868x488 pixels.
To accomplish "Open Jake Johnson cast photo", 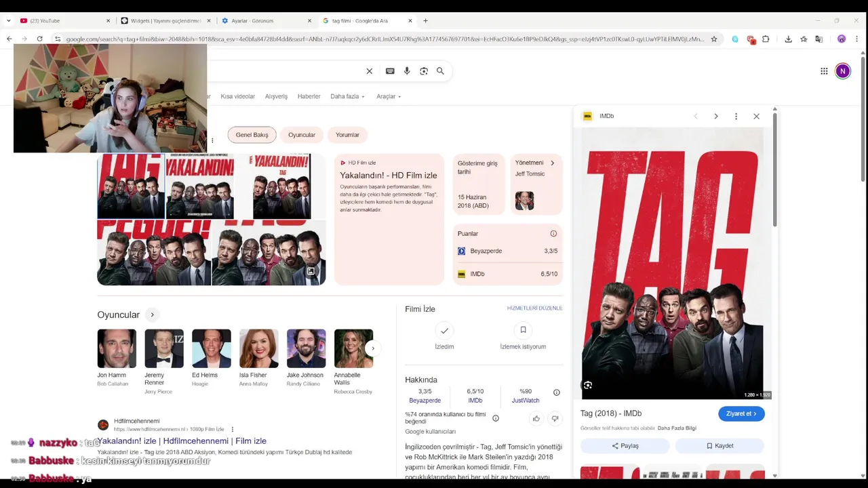I will pos(306,348).
